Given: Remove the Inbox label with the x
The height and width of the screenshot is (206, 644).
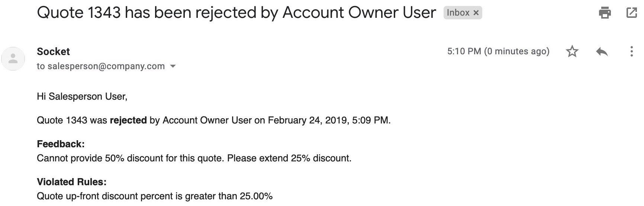Looking at the screenshot, I should [476, 13].
